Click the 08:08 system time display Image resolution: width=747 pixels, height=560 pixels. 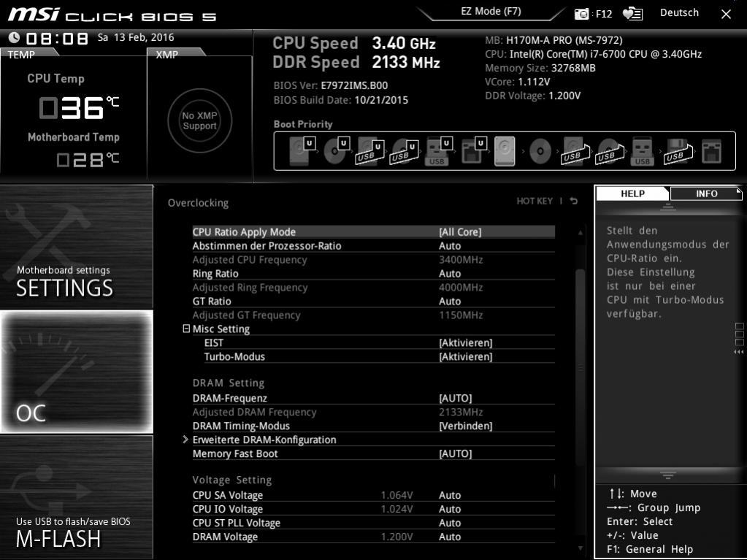(x=57, y=38)
